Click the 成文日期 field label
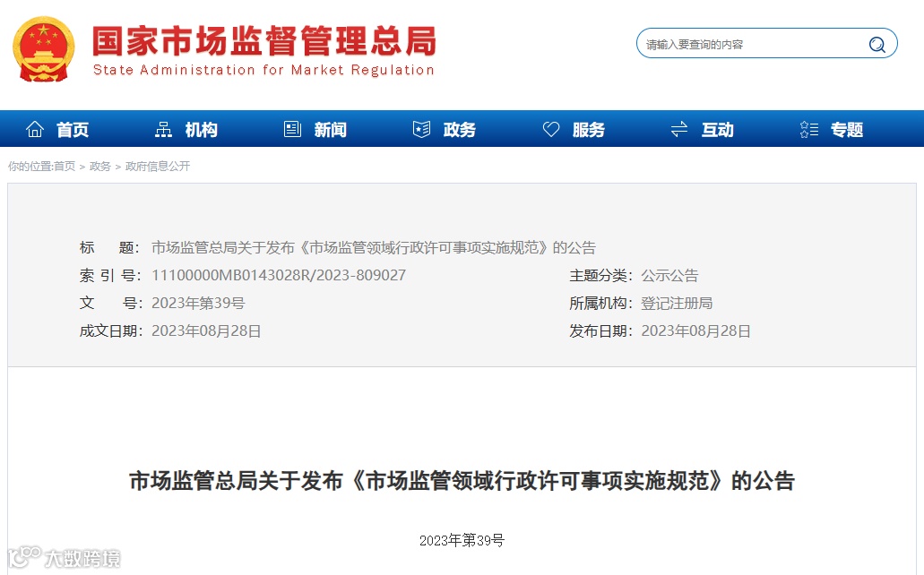924x575 pixels. point(111,330)
